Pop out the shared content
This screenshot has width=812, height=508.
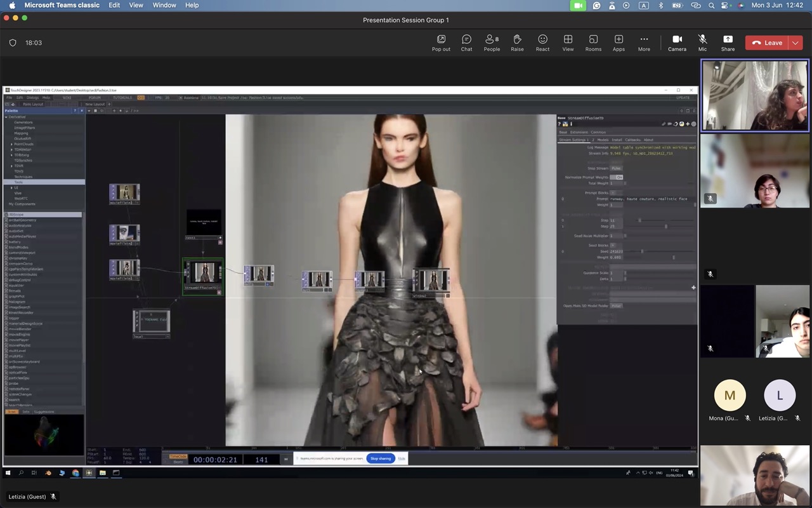click(x=441, y=43)
